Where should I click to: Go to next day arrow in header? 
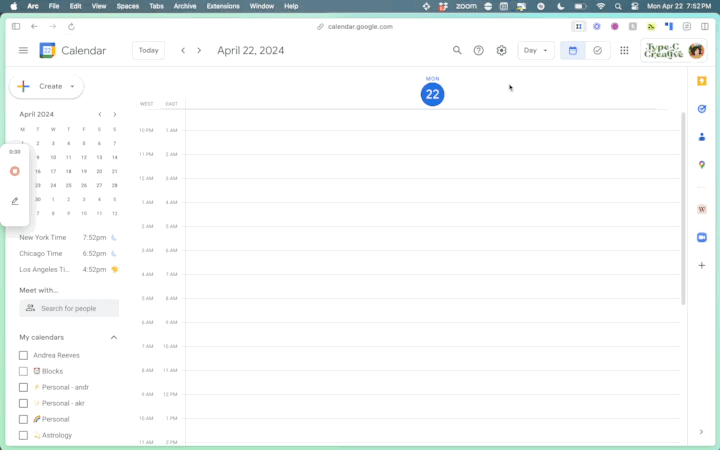coord(199,50)
